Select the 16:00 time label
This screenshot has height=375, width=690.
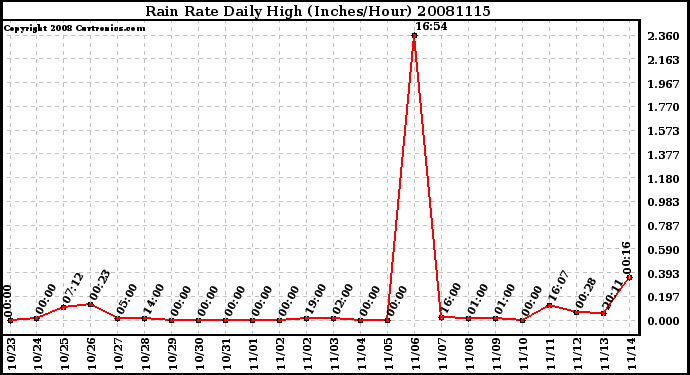[x=451, y=298]
